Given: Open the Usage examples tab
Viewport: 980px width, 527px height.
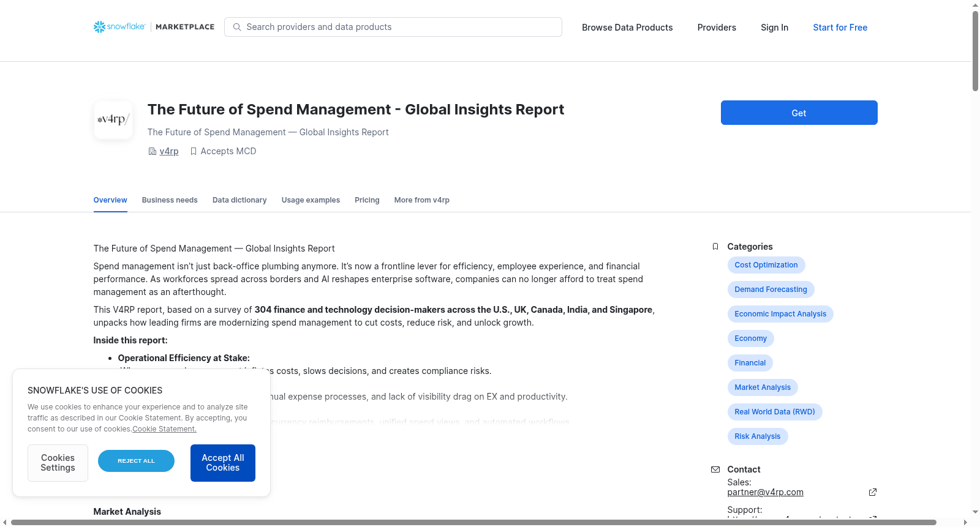Looking at the screenshot, I should click(311, 200).
